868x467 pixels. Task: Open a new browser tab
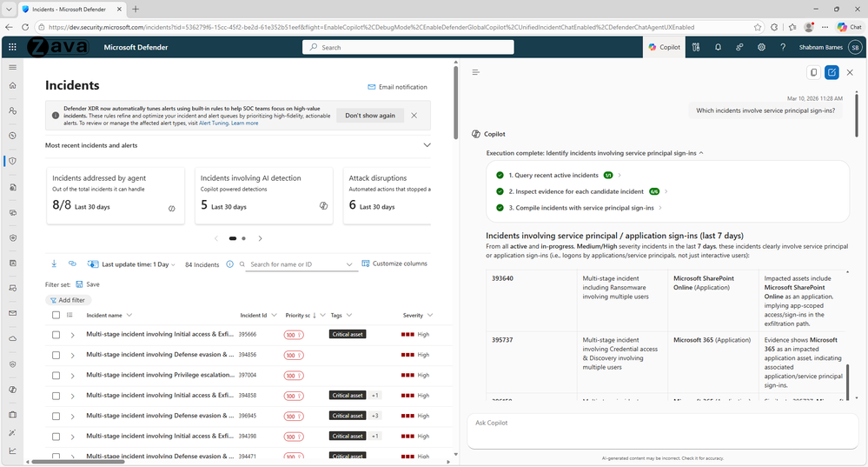point(136,9)
